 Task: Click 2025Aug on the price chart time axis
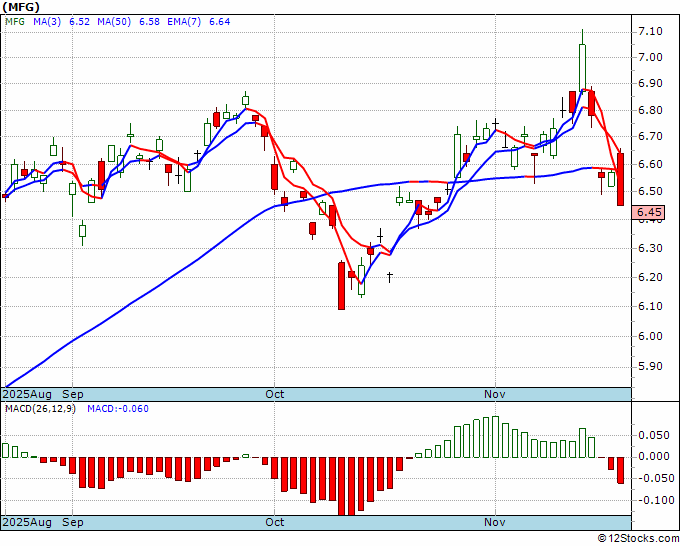27,394
